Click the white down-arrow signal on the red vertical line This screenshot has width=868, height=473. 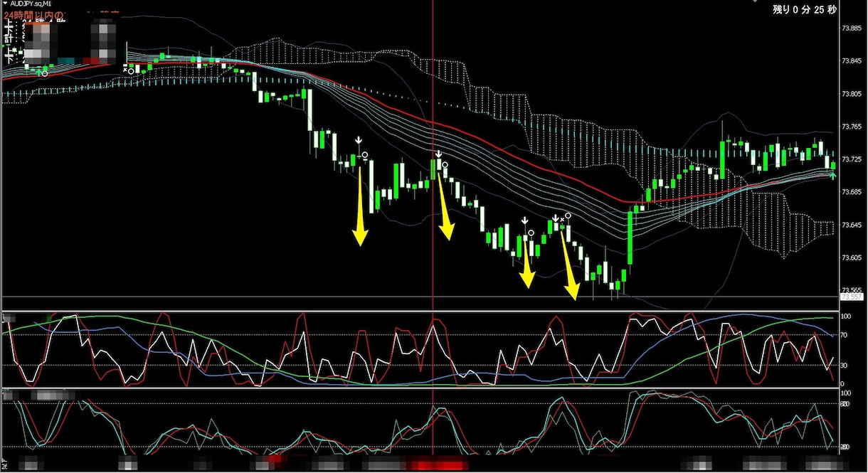439,154
